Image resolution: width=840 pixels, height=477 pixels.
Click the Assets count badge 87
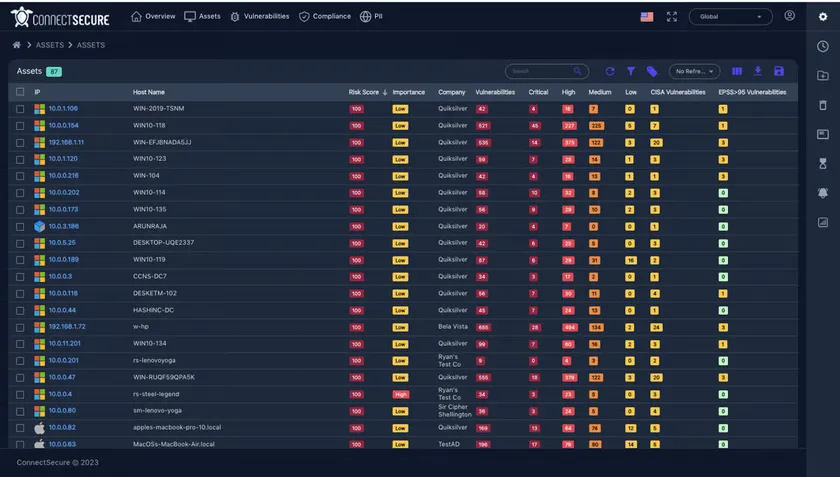click(x=54, y=71)
